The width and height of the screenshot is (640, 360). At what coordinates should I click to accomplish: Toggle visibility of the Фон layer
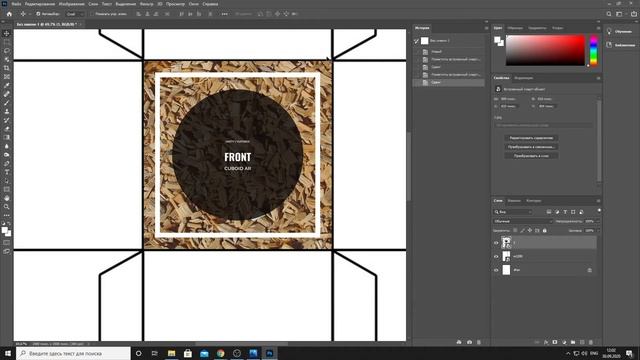click(x=496, y=270)
